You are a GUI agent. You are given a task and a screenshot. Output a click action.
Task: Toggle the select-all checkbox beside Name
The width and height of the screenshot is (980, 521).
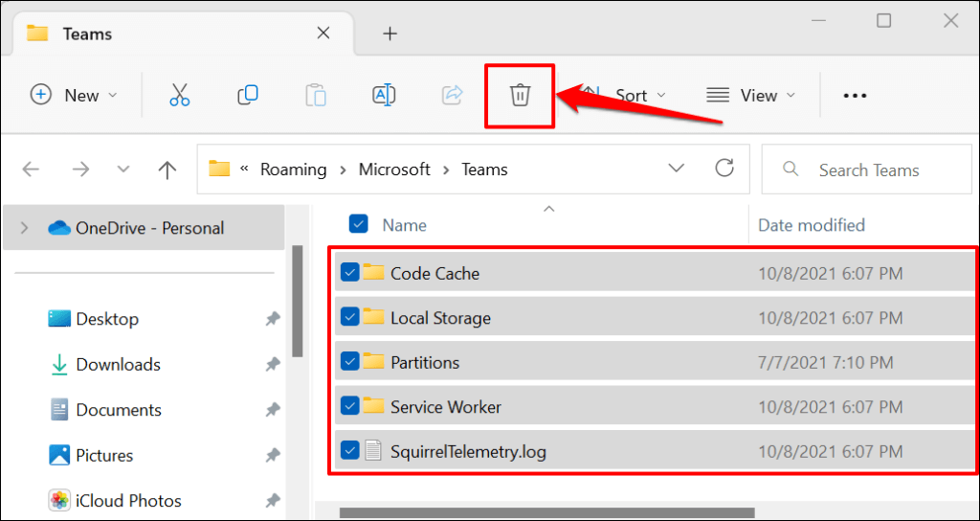[359, 224]
